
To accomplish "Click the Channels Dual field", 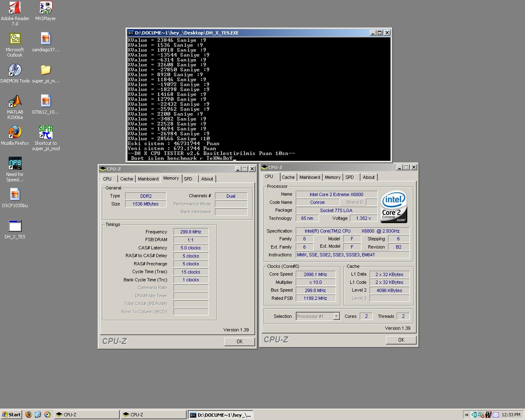I will [x=231, y=196].
